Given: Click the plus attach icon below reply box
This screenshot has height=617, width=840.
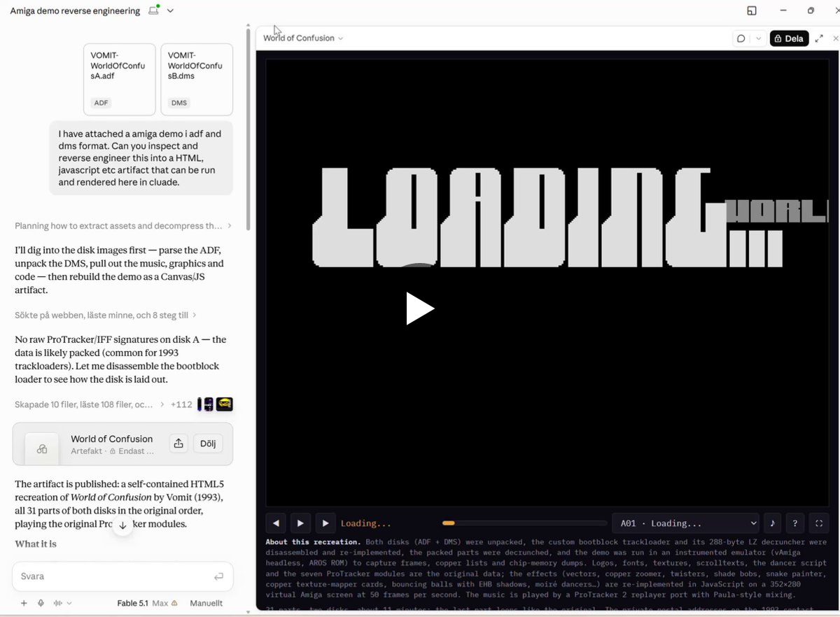Looking at the screenshot, I should click(x=24, y=603).
